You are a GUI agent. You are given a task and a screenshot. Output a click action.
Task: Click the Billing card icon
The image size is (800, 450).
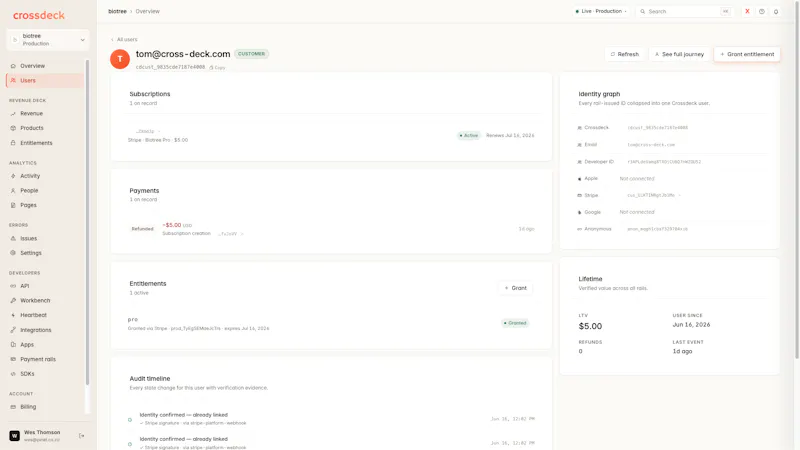(x=13, y=407)
